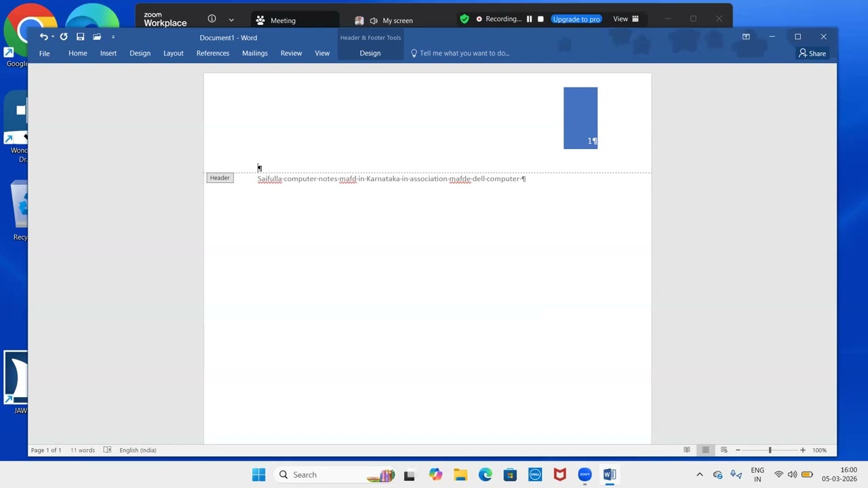The image size is (868, 488).
Task: Open File Explorer from the taskbar
Action: click(460, 475)
